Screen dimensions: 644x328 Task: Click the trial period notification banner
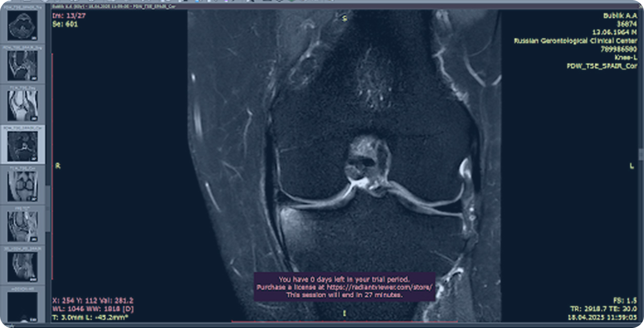[345, 287]
